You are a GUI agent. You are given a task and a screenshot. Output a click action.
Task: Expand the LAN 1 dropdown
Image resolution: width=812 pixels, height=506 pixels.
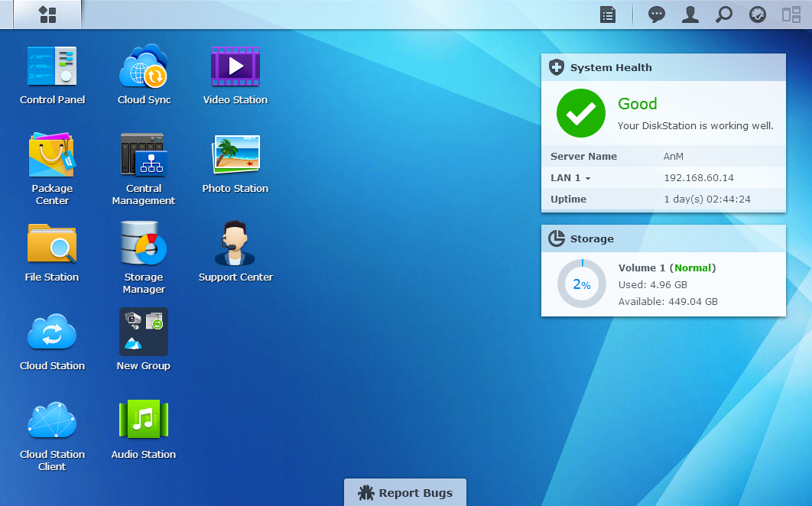tap(571, 178)
